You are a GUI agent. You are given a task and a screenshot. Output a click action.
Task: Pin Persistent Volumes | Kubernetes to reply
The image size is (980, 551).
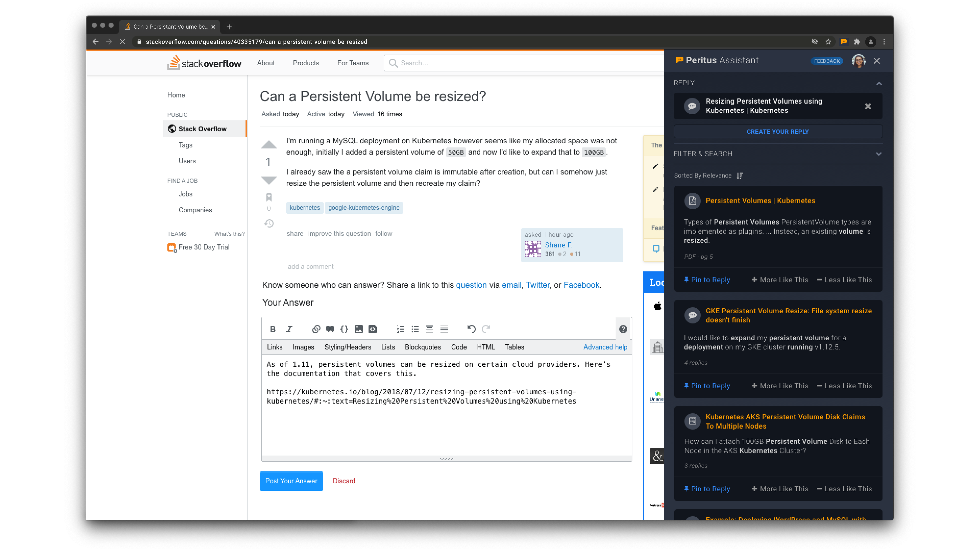707,280
